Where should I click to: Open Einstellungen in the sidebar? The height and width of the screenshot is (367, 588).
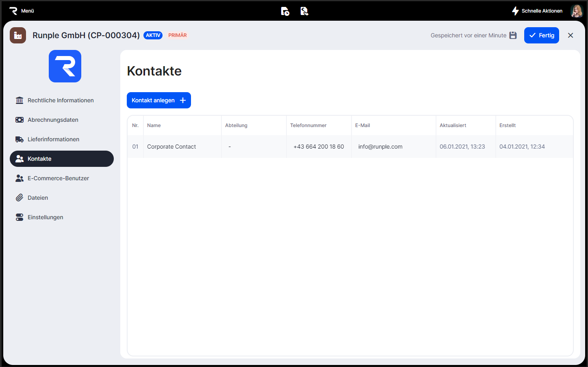(x=45, y=217)
